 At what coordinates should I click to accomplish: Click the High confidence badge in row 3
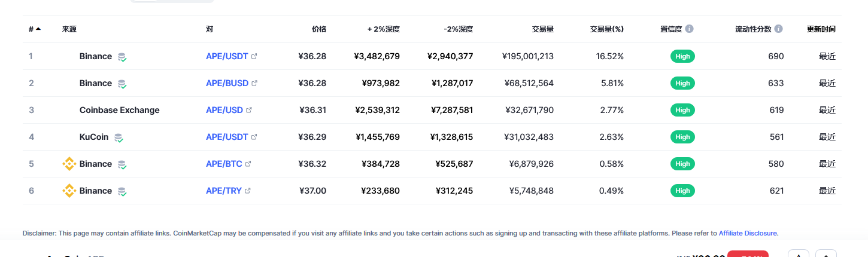682,110
